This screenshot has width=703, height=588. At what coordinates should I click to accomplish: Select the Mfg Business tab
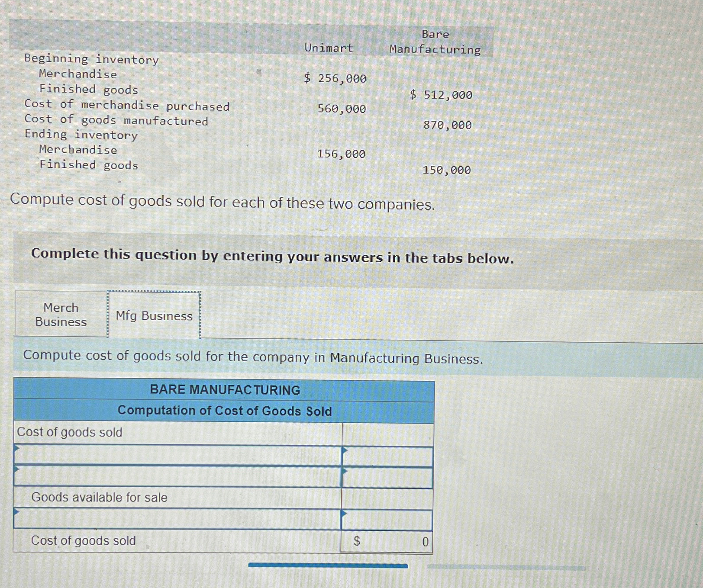(x=154, y=316)
